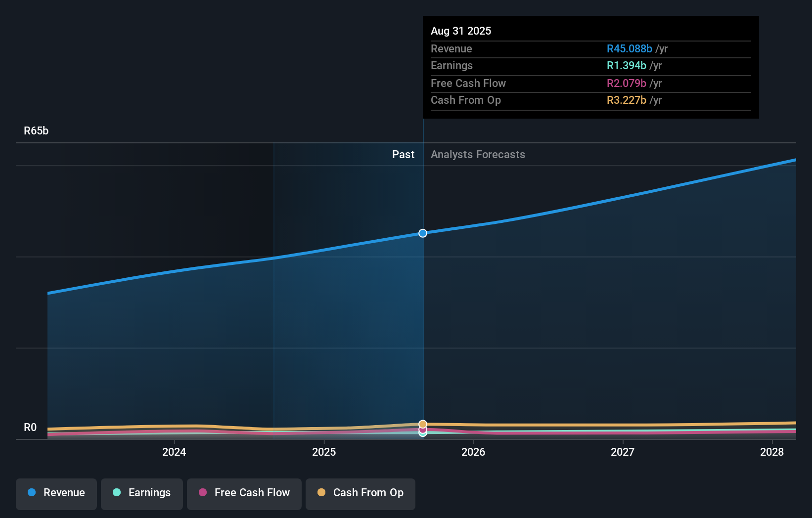Viewport: 812px width, 518px height.
Task: Toggle the Revenue series visibility
Action: [56, 494]
